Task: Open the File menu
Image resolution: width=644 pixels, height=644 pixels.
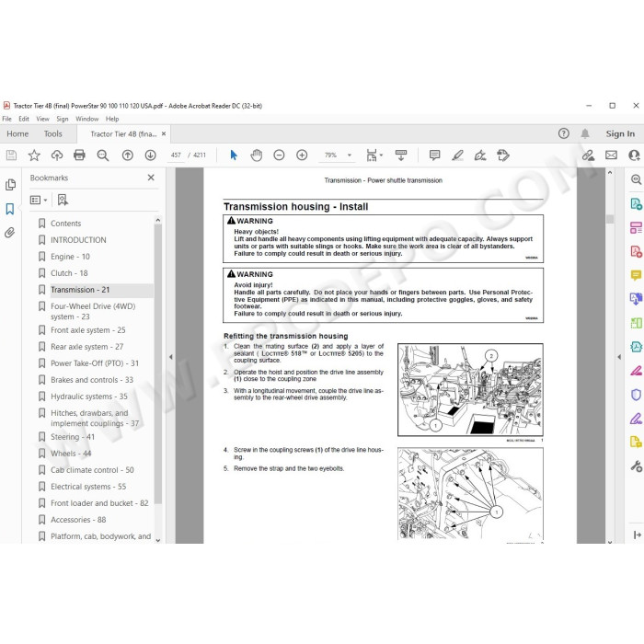Action: pos(7,119)
